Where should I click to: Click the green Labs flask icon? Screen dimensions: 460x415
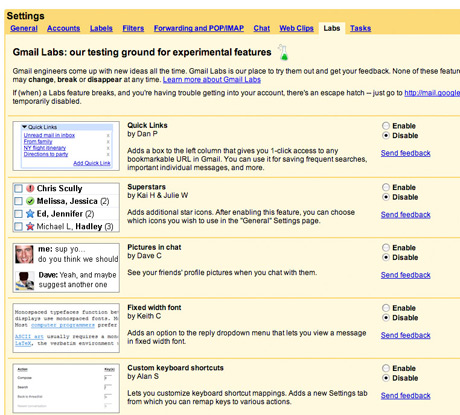(283, 52)
